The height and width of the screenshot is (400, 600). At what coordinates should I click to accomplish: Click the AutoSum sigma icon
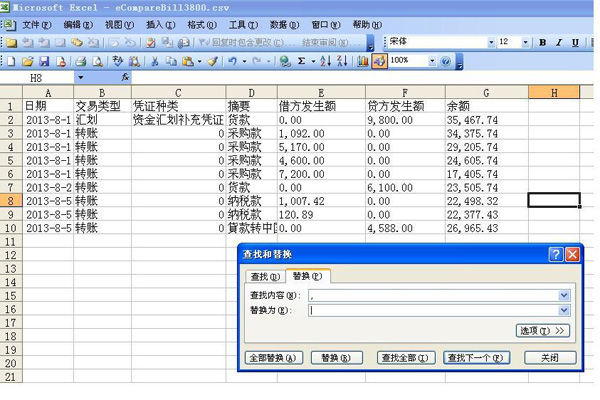click(302, 61)
